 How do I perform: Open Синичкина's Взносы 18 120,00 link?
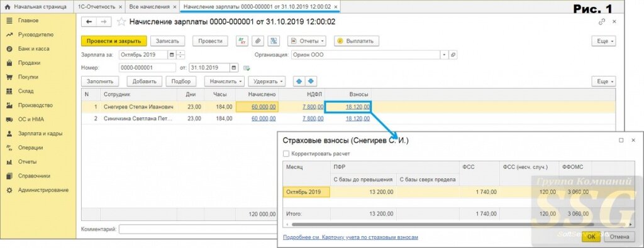tap(358, 119)
